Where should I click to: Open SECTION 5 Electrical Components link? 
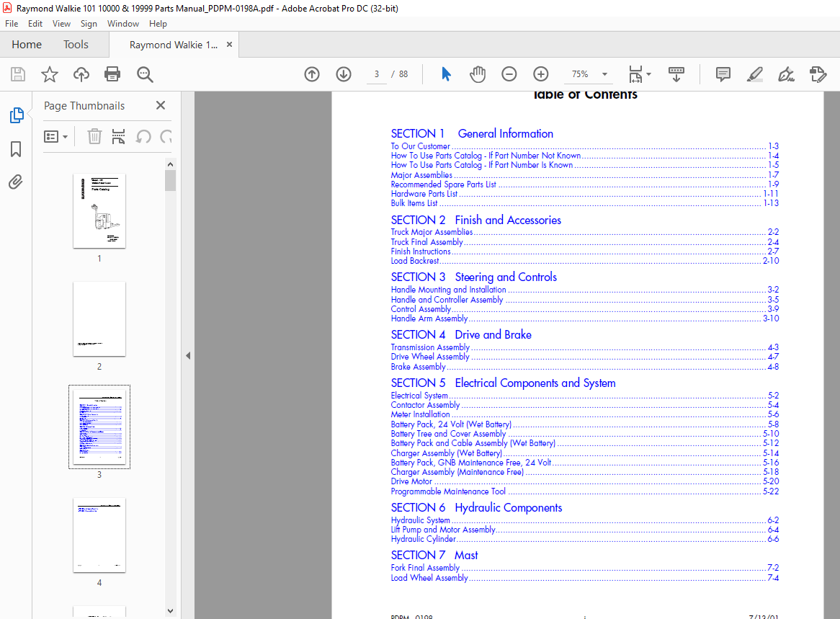(503, 383)
